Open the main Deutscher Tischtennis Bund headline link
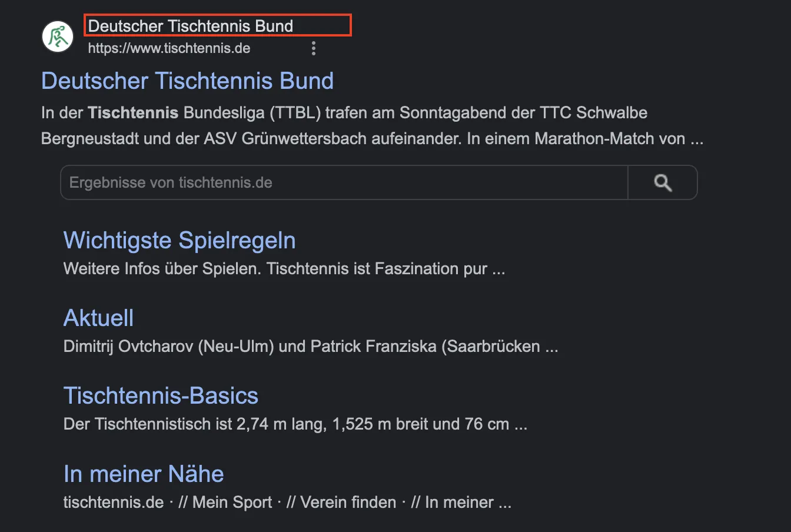Viewport: 791px width, 532px height. pos(188,81)
